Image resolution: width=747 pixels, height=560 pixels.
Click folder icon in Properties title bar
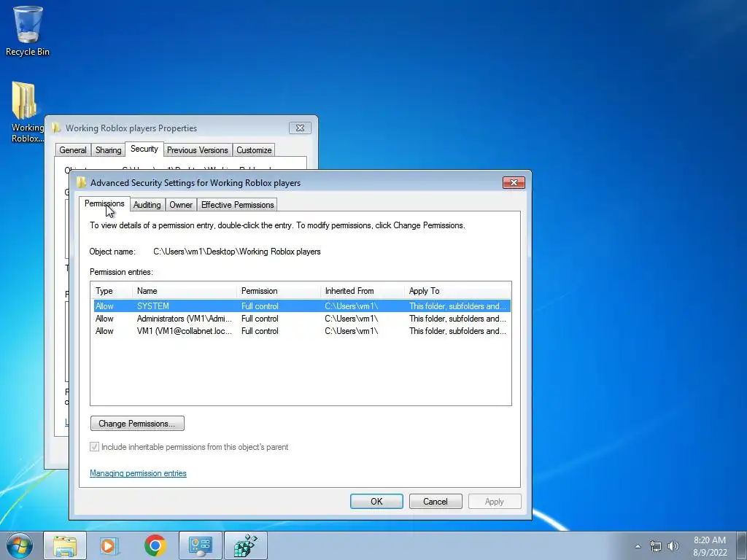pos(56,128)
